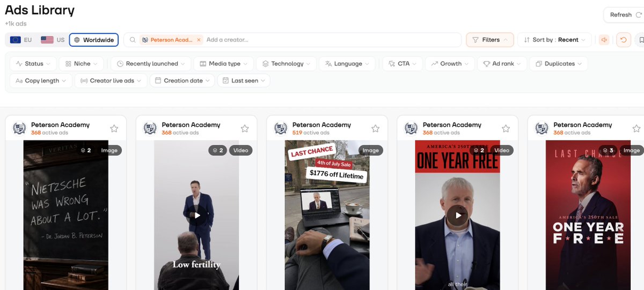Image resolution: width=644 pixels, height=290 pixels.
Task: Select the Worldwide region tab
Action: tap(94, 40)
